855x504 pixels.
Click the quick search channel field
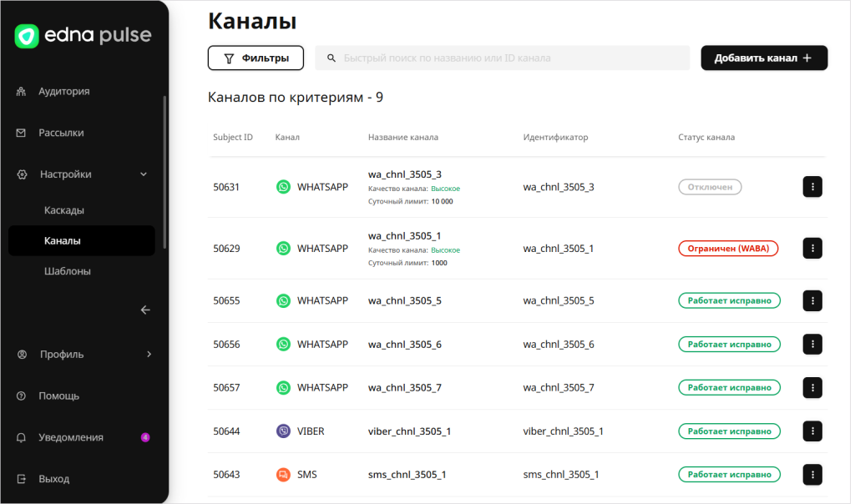click(502, 58)
